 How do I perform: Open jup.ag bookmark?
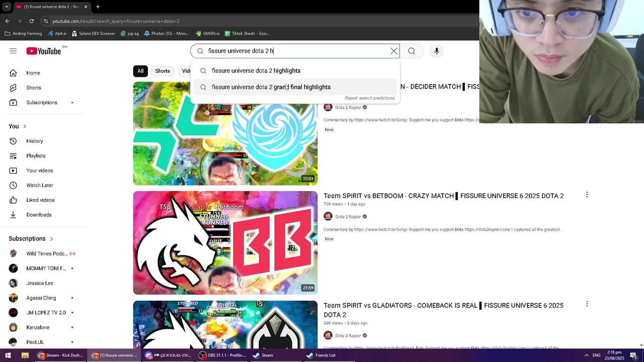click(130, 33)
